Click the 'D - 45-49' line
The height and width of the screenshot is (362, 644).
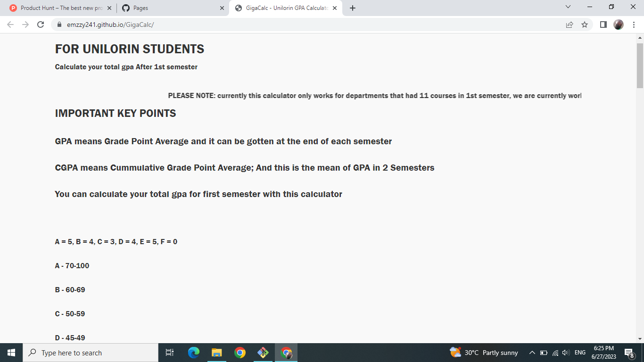click(x=70, y=338)
